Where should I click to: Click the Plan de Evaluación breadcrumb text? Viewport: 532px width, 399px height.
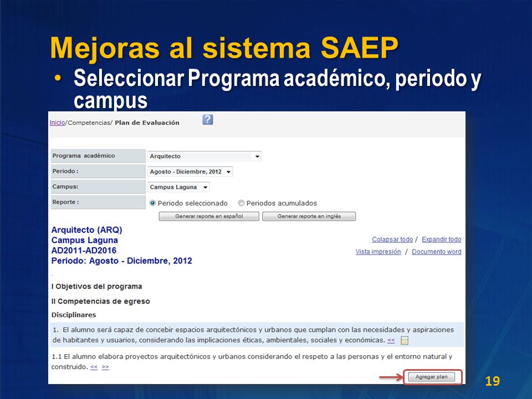click(147, 122)
